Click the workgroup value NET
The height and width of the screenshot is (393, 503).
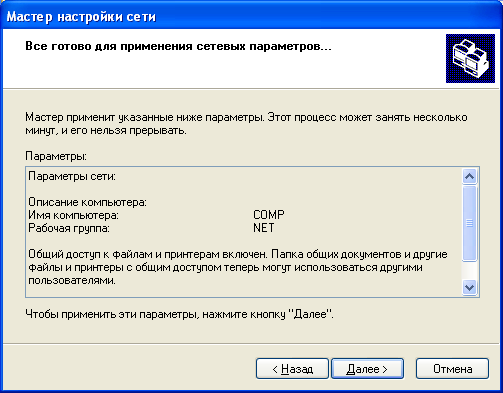264,228
